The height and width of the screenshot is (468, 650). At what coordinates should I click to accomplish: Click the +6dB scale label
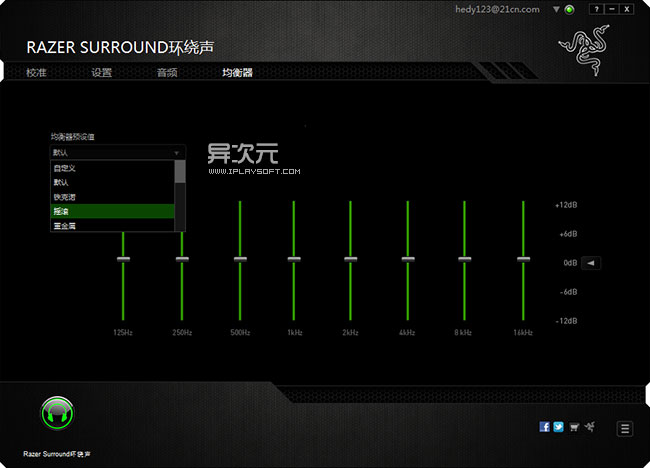click(x=568, y=234)
